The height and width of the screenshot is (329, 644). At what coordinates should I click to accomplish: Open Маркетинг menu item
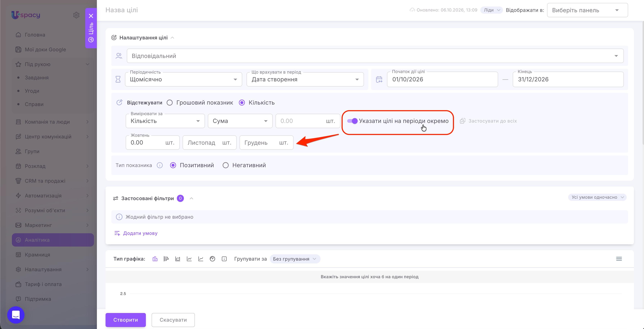click(53, 225)
